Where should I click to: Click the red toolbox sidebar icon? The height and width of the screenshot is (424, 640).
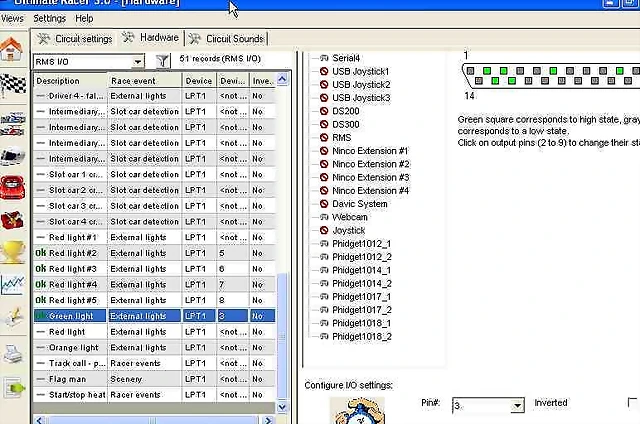12,220
